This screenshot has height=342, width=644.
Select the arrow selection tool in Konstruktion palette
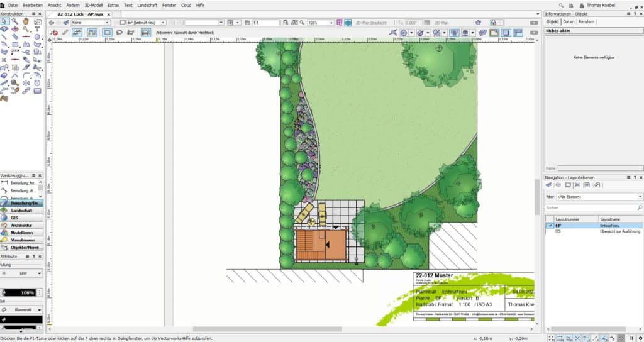point(4,21)
